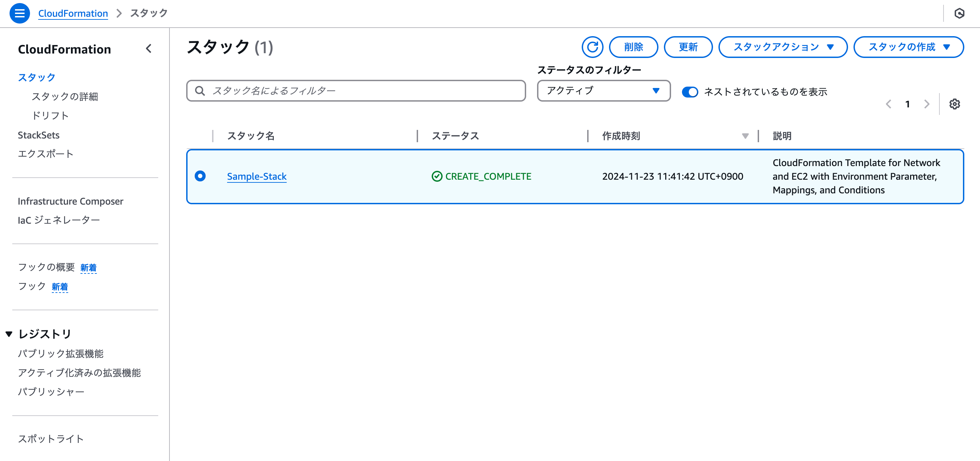Collapse the レジストリ section
This screenshot has width=980, height=461.
(x=10, y=333)
